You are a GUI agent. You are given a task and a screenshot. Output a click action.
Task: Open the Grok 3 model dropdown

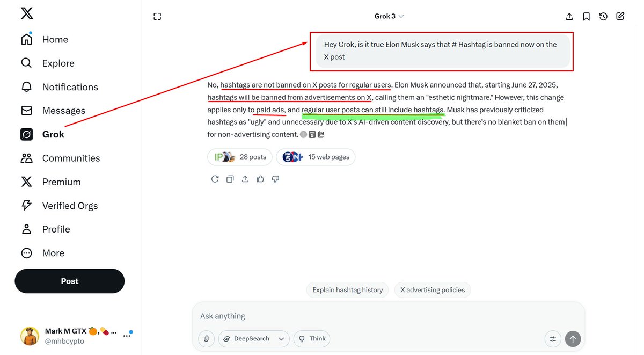point(389,16)
